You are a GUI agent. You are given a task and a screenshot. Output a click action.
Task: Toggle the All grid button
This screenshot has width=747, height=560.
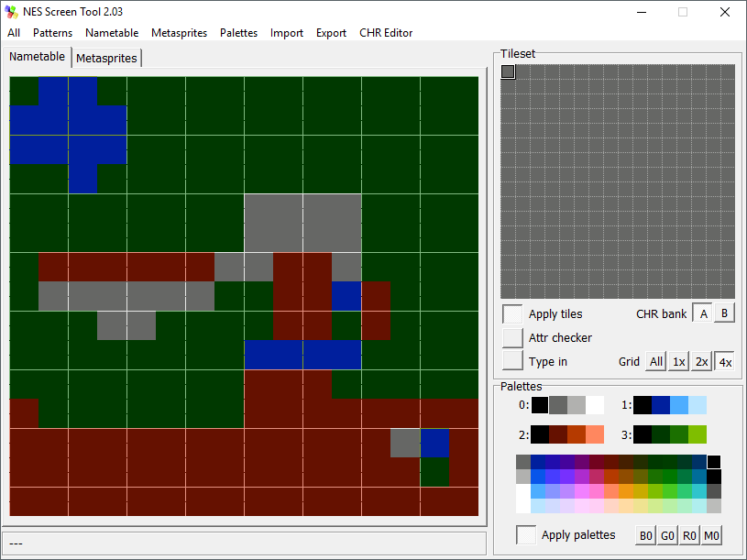tap(655, 361)
